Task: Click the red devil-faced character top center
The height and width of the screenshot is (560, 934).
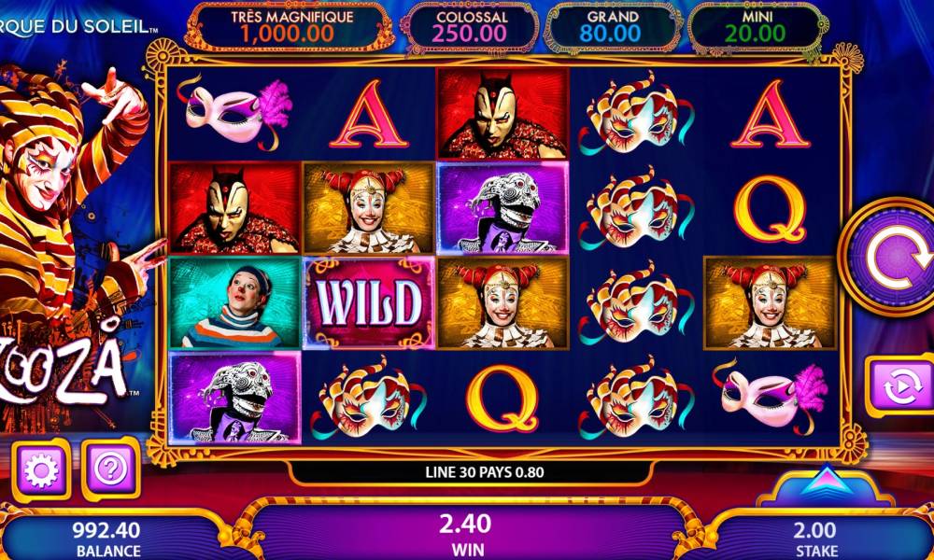Action: point(502,113)
